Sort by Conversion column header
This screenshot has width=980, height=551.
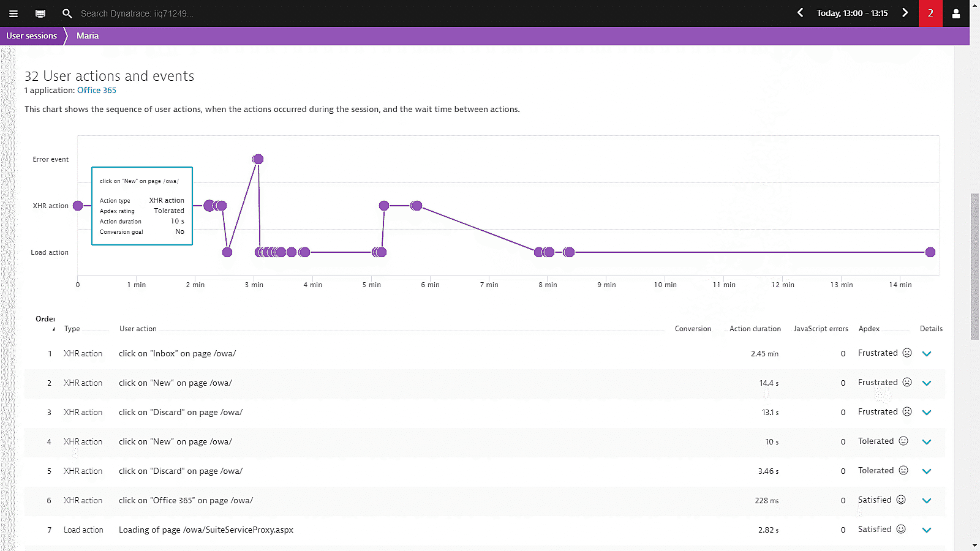pos(693,329)
